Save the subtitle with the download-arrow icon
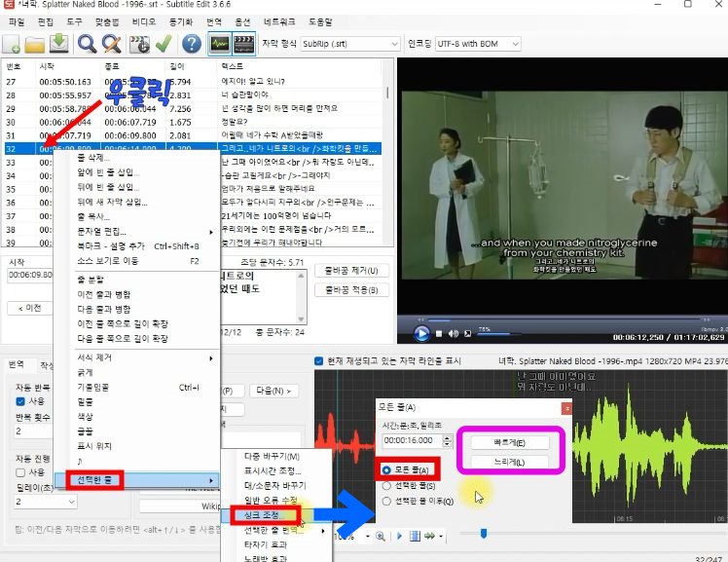 59,44
